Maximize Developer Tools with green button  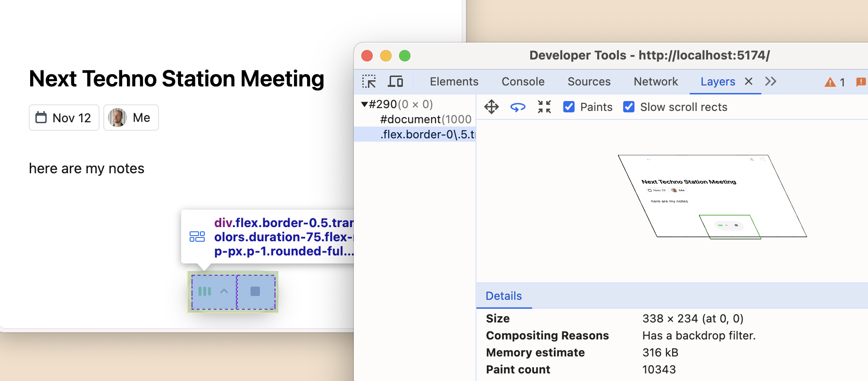[x=405, y=56]
